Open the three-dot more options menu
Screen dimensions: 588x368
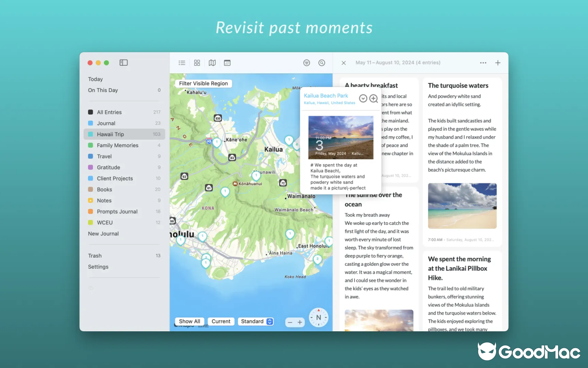click(483, 63)
